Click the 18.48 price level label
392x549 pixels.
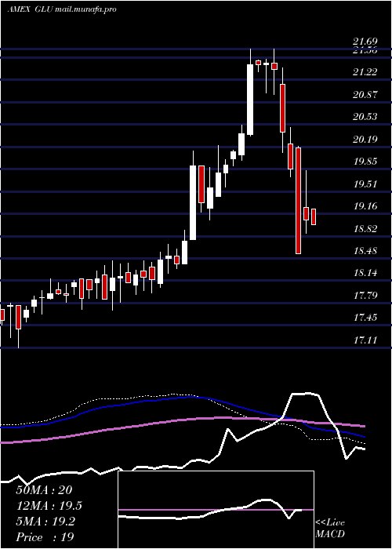coord(365,251)
